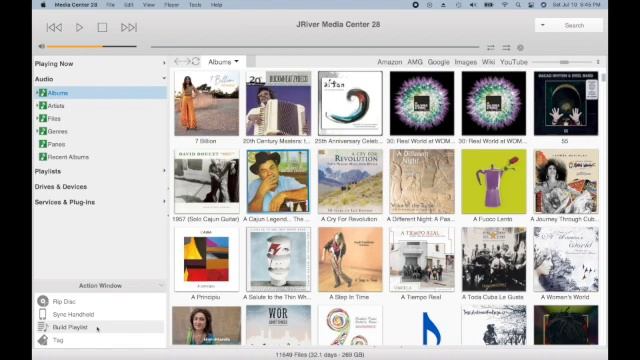
Task: Select the "A Cry For Revolution" title text
Action: click(349, 219)
